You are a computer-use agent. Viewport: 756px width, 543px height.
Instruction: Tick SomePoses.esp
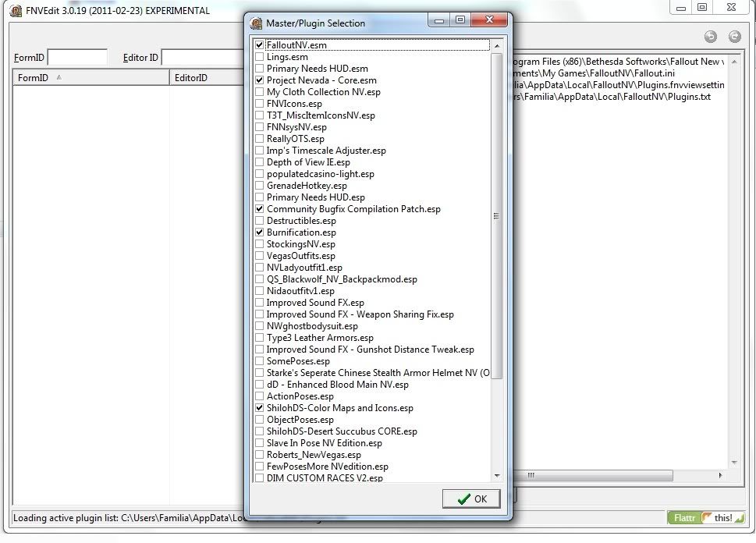pyautogui.click(x=259, y=360)
